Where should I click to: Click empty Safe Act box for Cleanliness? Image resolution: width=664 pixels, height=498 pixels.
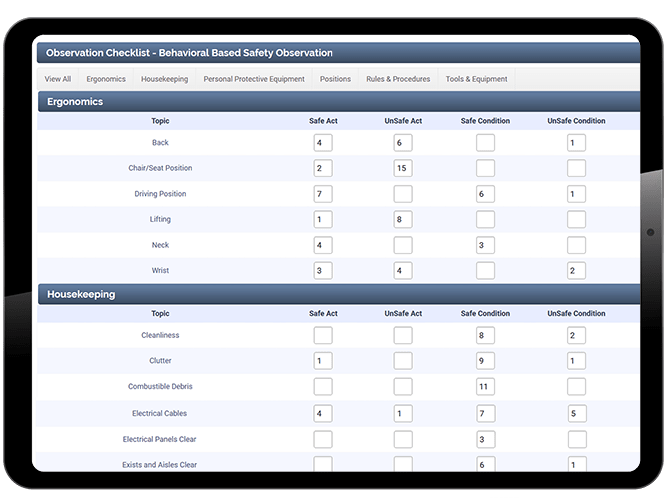click(x=322, y=336)
